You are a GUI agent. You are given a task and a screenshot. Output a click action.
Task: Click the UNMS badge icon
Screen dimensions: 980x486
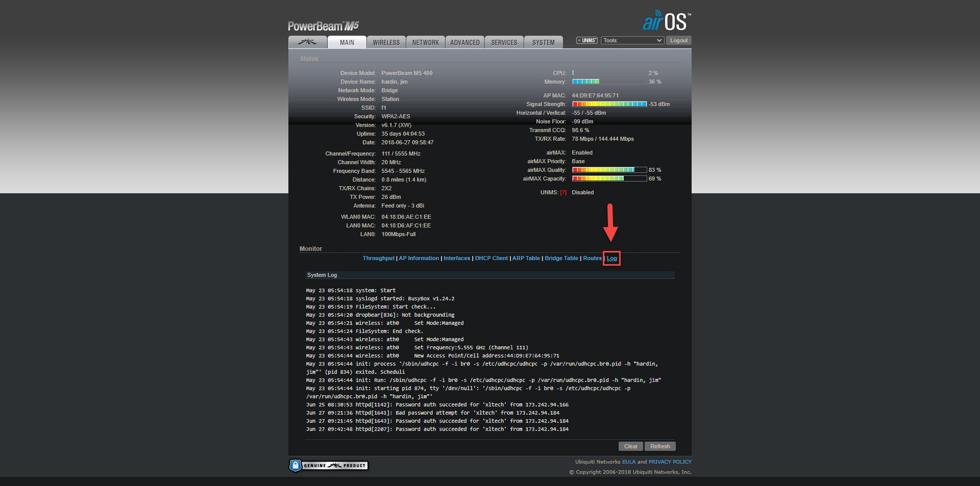pos(587,40)
